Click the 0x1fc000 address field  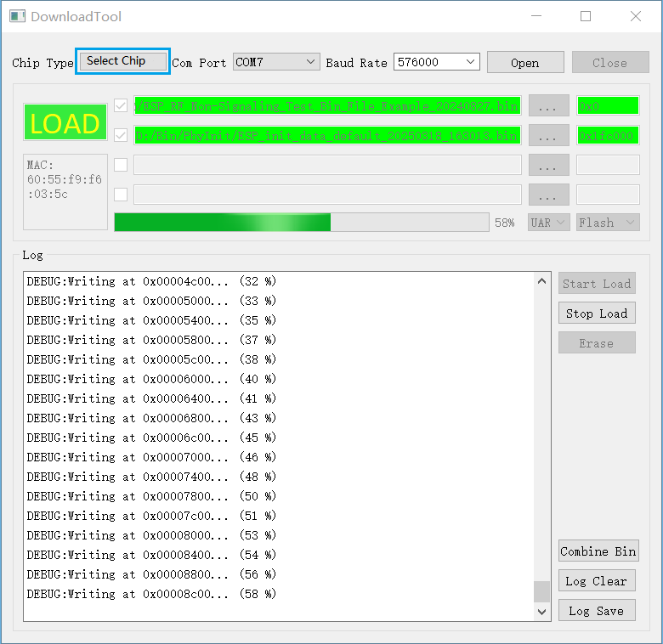point(608,136)
